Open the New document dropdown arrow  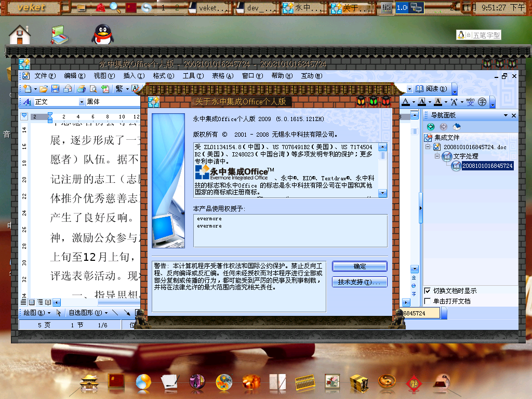point(35,89)
